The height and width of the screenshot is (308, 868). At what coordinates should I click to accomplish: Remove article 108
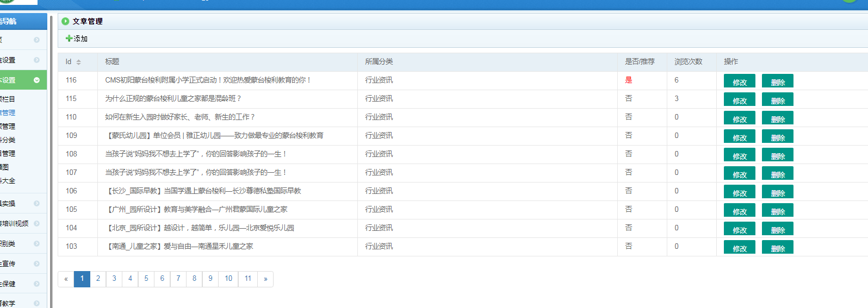click(778, 155)
